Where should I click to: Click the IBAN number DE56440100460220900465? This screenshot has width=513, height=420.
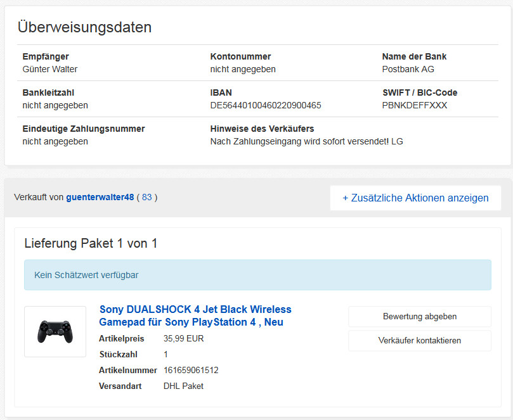(266, 105)
